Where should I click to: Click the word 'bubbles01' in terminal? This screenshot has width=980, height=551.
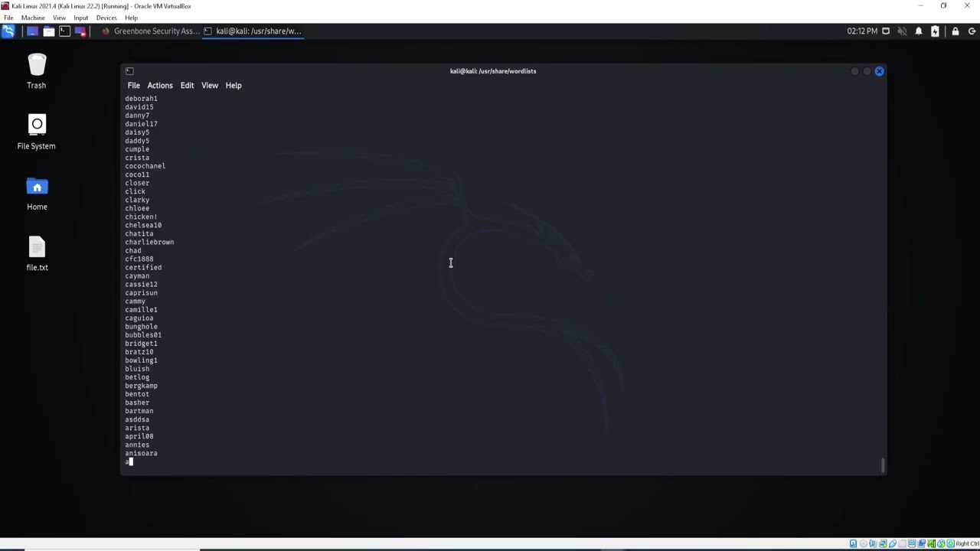click(x=143, y=334)
